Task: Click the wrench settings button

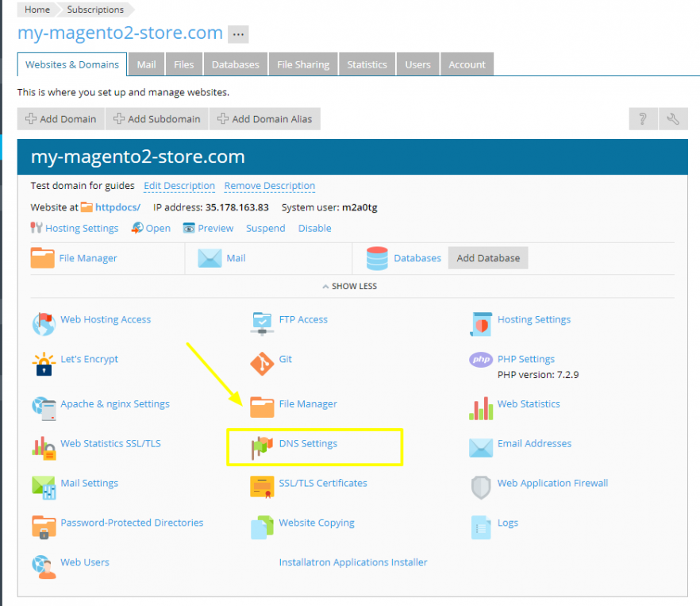Action: point(673,119)
